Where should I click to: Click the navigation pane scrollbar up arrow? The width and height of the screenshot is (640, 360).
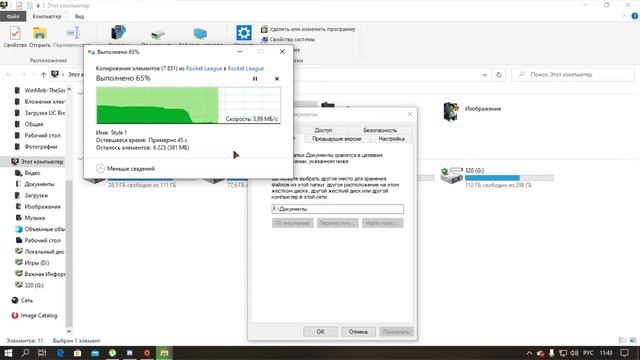(69, 89)
